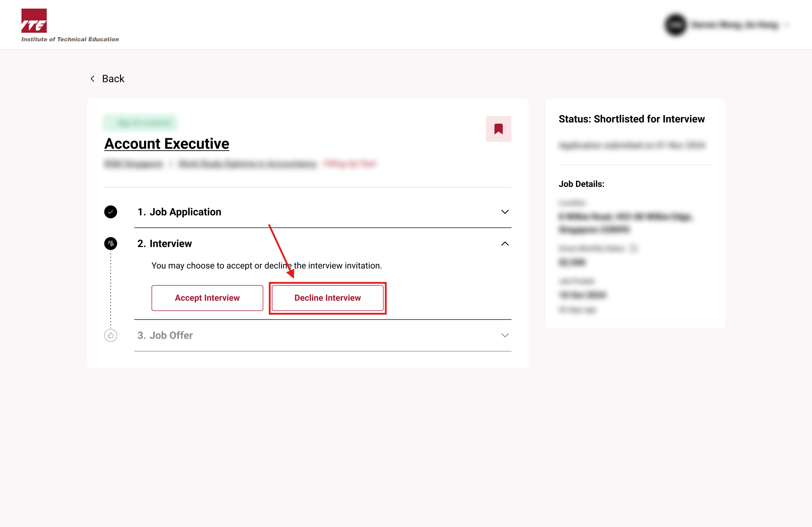Select the 1. Job Application heading
This screenshot has height=527, width=812.
(x=179, y=212)
